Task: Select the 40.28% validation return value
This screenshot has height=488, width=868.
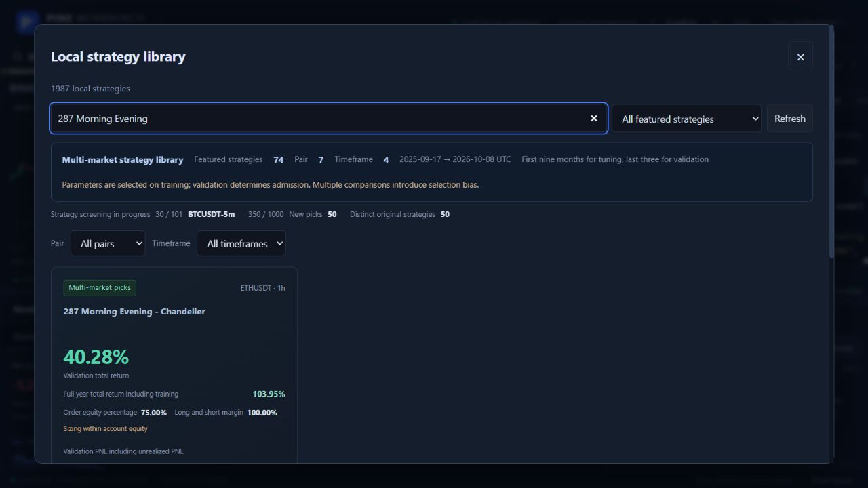Action: tap(96, 357)
